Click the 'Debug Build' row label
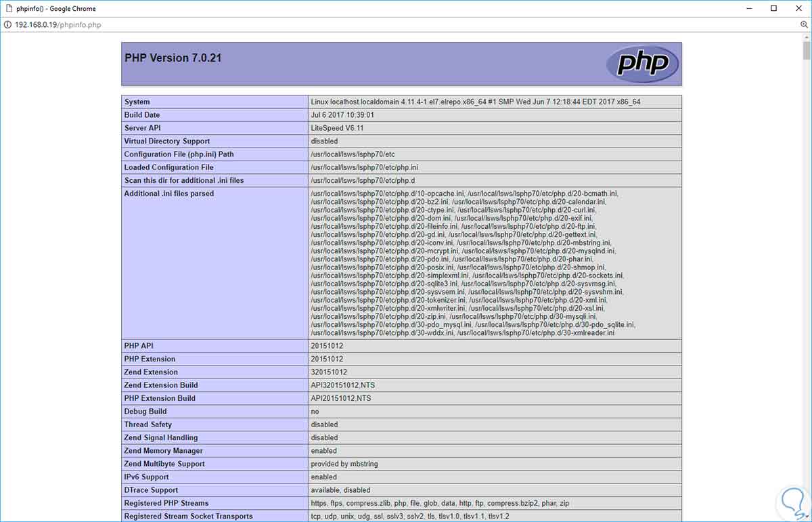 pos(145,412)
